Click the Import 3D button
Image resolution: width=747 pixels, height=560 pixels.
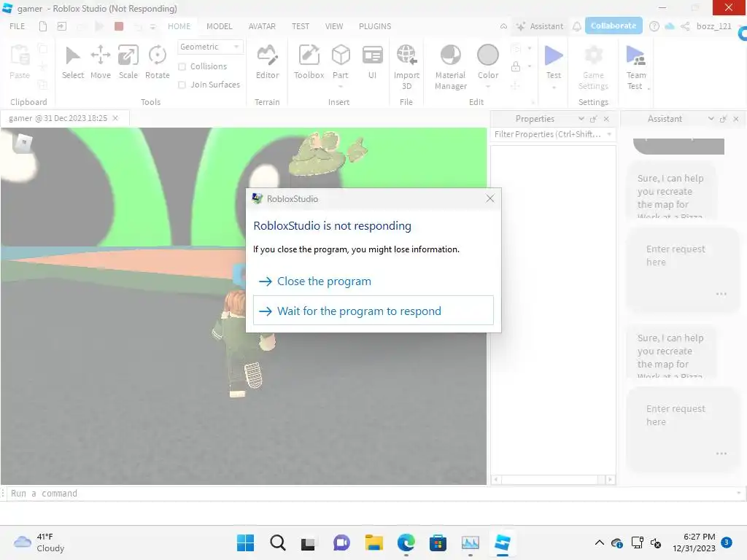[x=406, y=66]
